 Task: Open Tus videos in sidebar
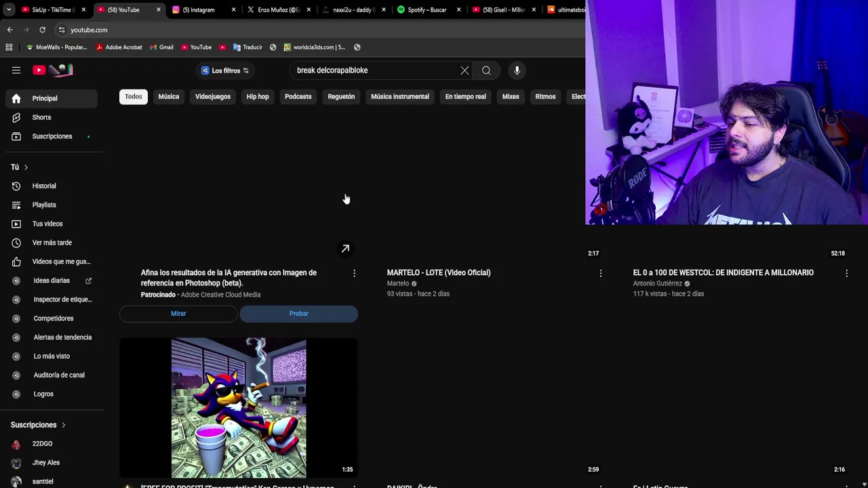(52, 224)
